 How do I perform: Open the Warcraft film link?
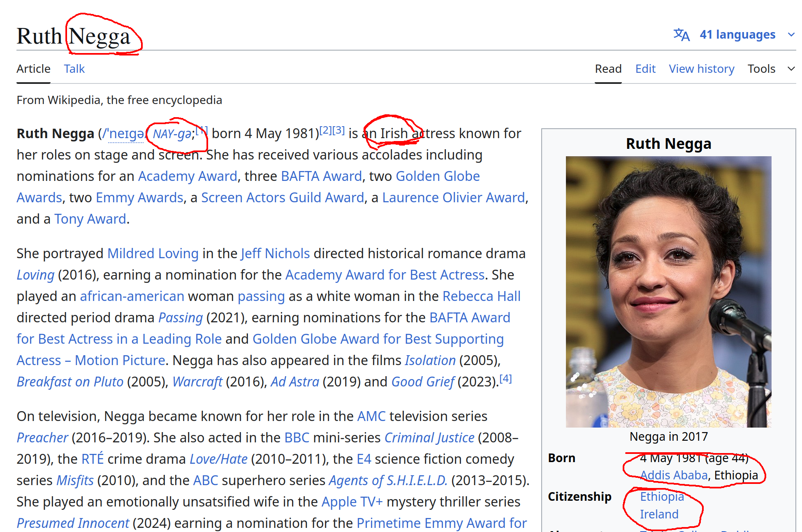click(x=197, y=382)
